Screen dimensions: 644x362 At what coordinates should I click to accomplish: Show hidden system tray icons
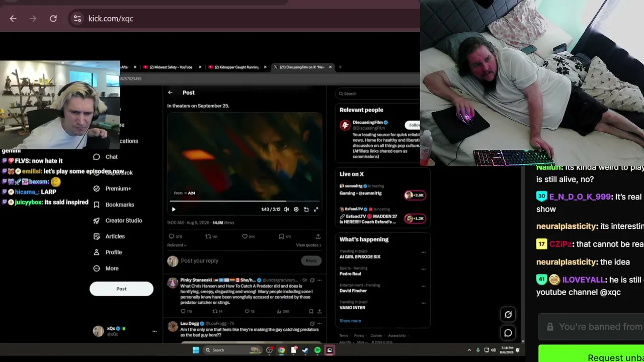469,350
